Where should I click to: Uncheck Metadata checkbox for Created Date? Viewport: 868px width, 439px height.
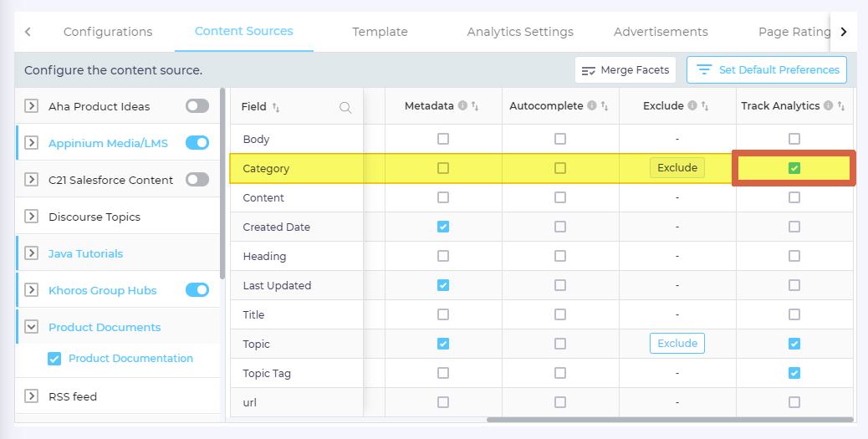coord(443,227)
